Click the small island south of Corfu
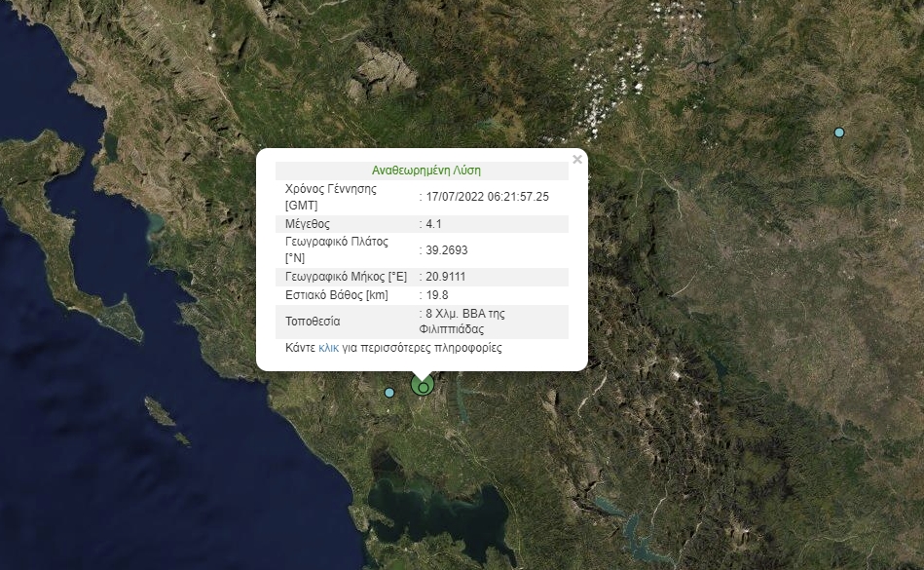The image size is (924, 570). point(158,412)
